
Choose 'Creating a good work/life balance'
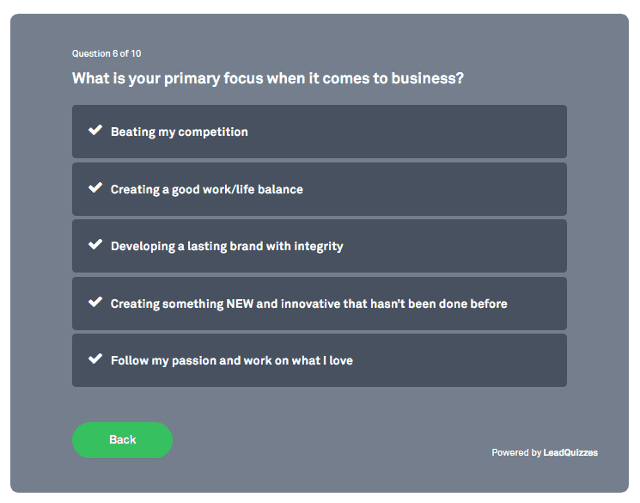tap(206, 189)
